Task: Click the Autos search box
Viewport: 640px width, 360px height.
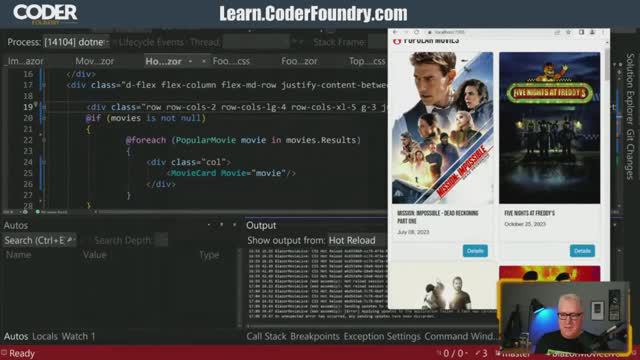Action: click(x=39, y=240)
